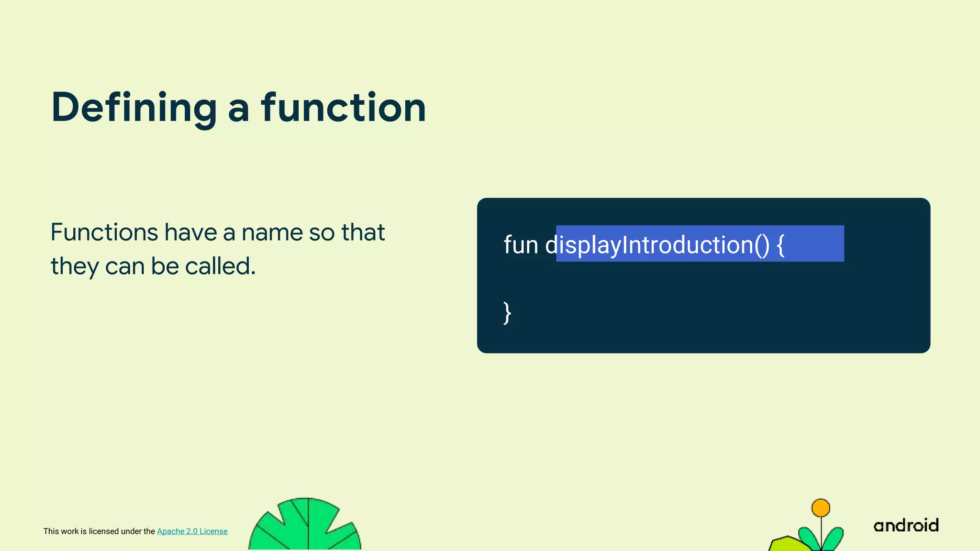Open the Apache 2.0 License link

[192, 531]
